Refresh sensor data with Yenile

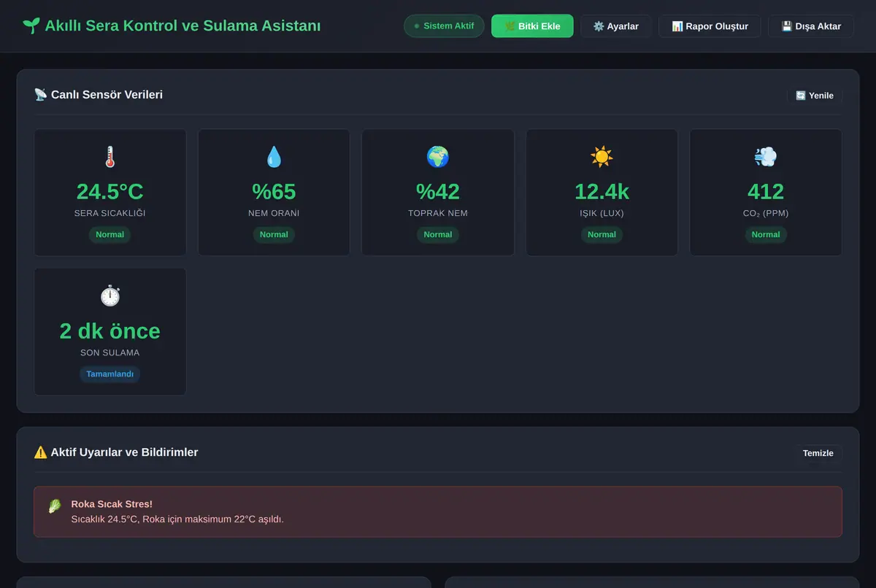814,96
